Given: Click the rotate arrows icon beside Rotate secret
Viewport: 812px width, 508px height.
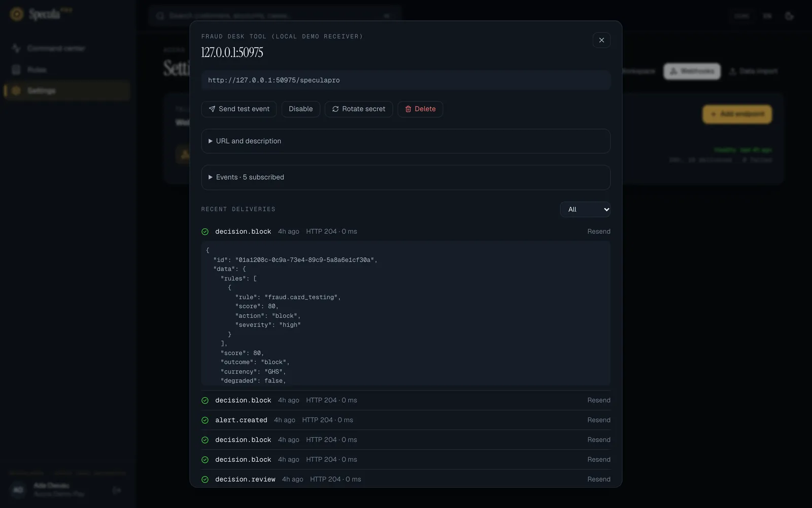Looking at the screenshot, I should click(x=335, y=109).
